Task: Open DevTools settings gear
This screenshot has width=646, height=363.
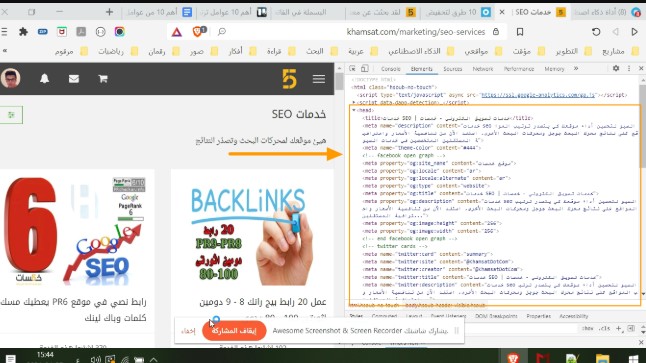Action: tap(616, 68)
